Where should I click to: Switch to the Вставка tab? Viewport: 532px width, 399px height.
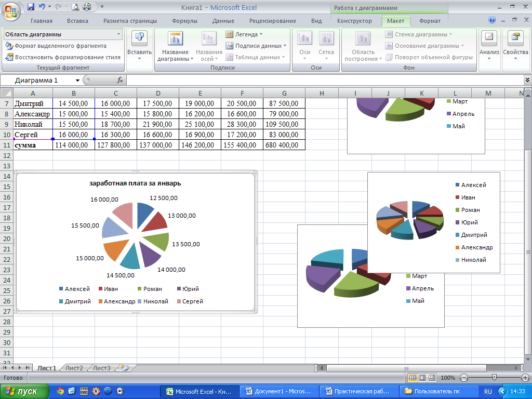pyautogui.click(x=77, y=21)
